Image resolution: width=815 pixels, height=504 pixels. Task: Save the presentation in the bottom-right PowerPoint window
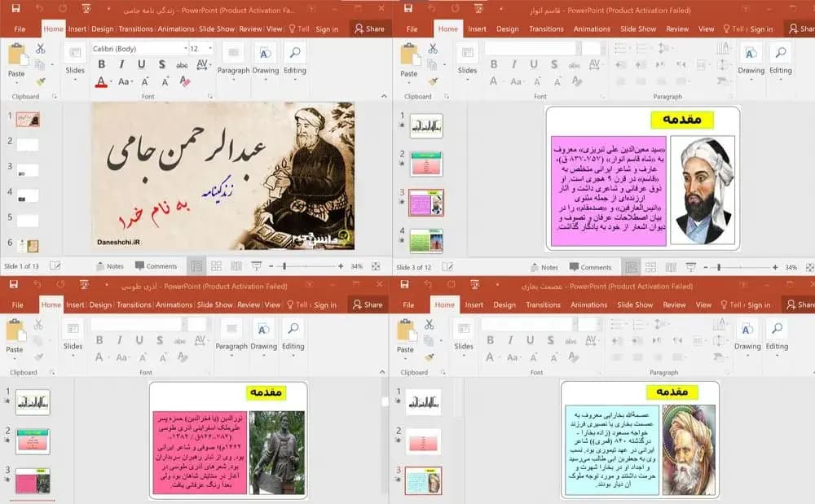(x=404, y=284)
